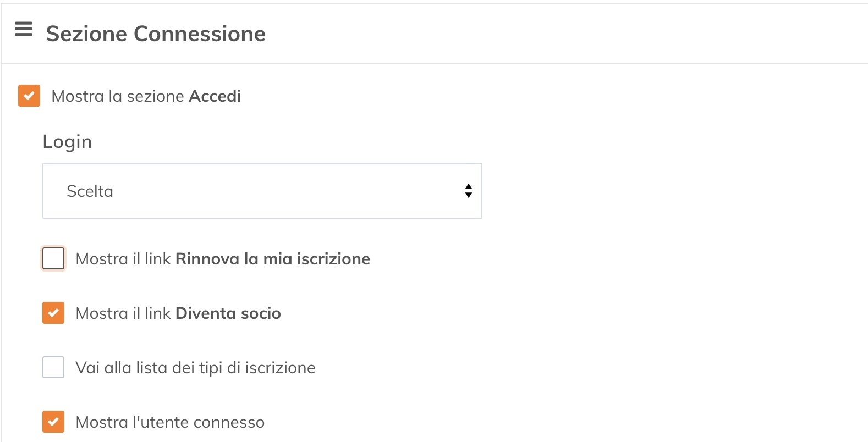
Task: Open the Scelta dropdown under Login
Action: [262, 191]
